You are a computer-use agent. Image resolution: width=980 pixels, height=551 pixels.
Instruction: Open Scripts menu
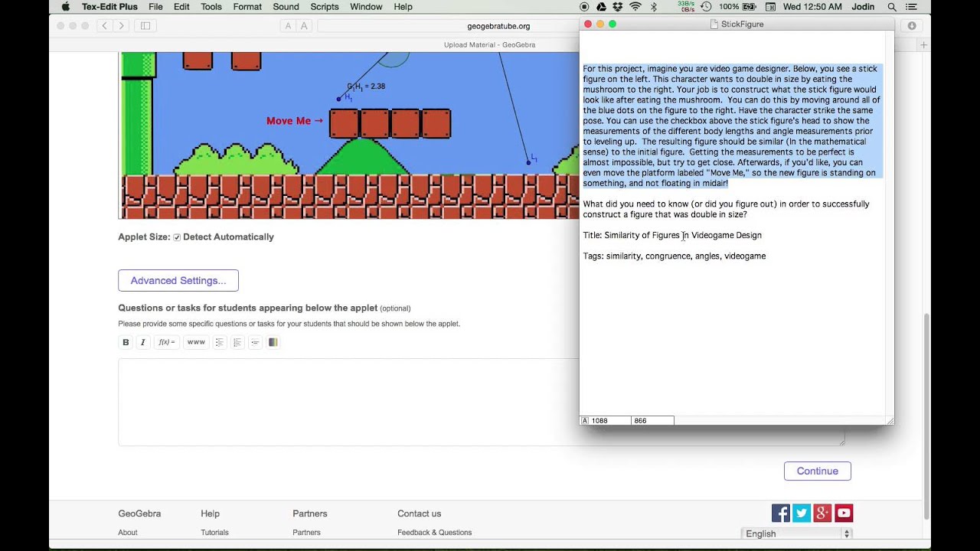(x=325, y=7)
